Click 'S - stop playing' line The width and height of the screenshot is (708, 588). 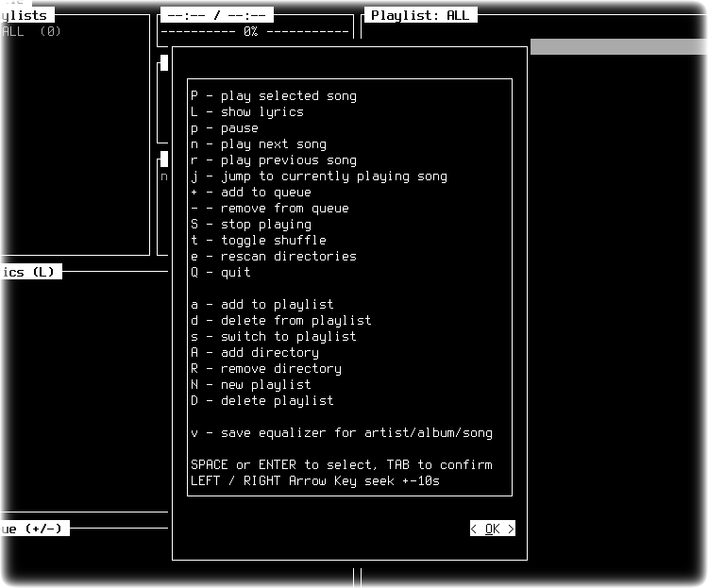click(x=250, y=224)
